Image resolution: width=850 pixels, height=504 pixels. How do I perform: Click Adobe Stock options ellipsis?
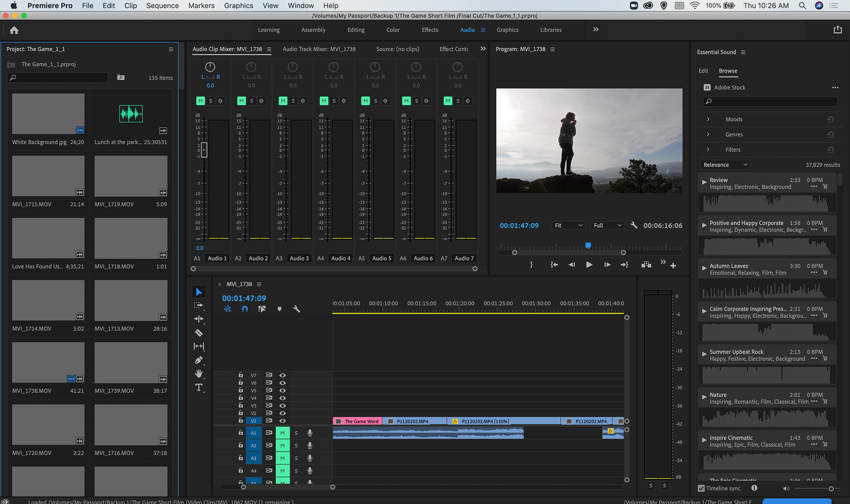[x=835, y=88]
